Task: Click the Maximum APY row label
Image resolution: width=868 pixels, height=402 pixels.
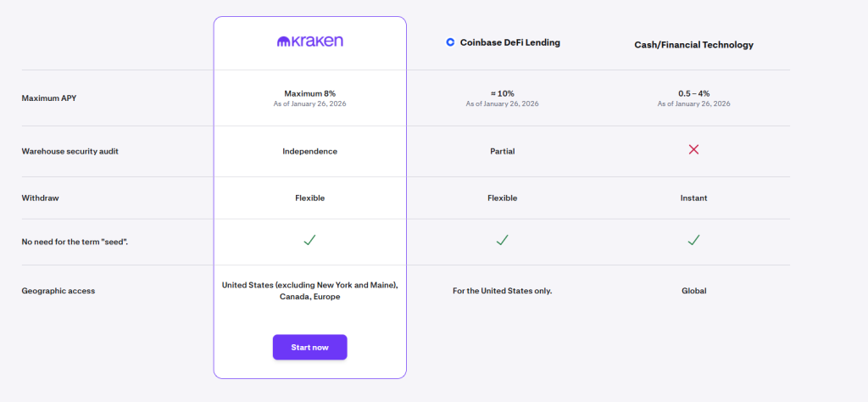Action: (48, 98)
